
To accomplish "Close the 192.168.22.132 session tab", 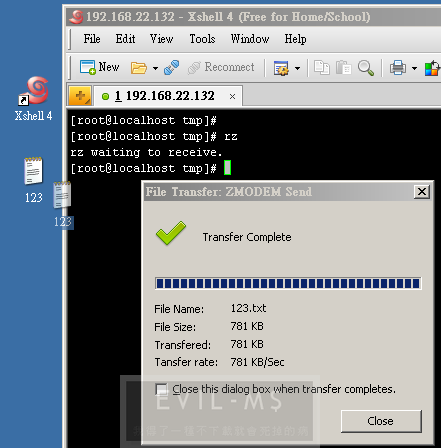I will coord(232,97).
